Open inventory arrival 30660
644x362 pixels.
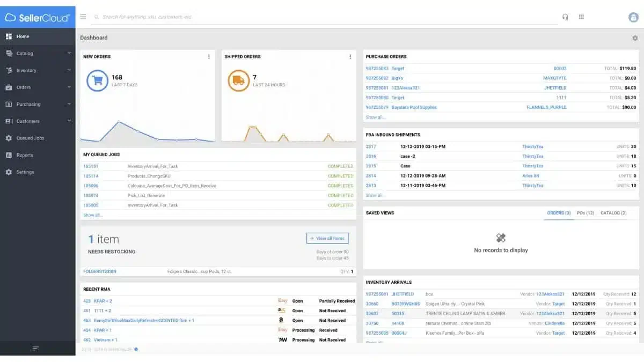click(372, 304)
